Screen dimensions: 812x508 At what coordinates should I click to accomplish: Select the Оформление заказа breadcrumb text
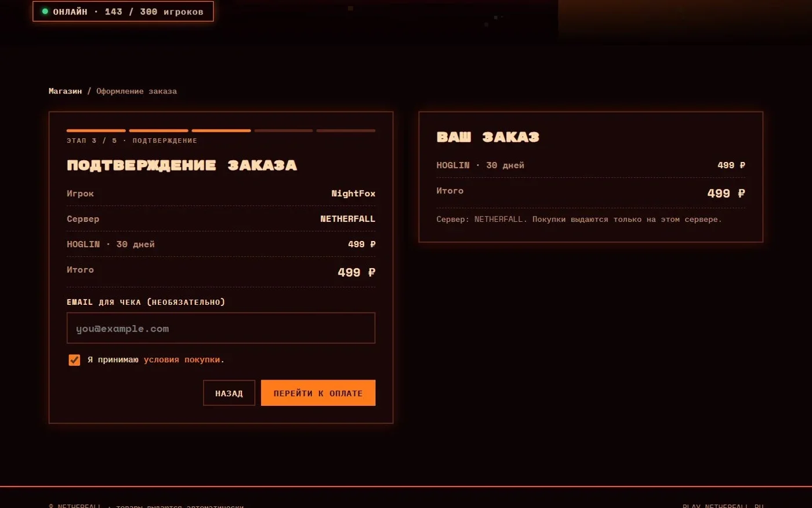(x=137, y=91)
